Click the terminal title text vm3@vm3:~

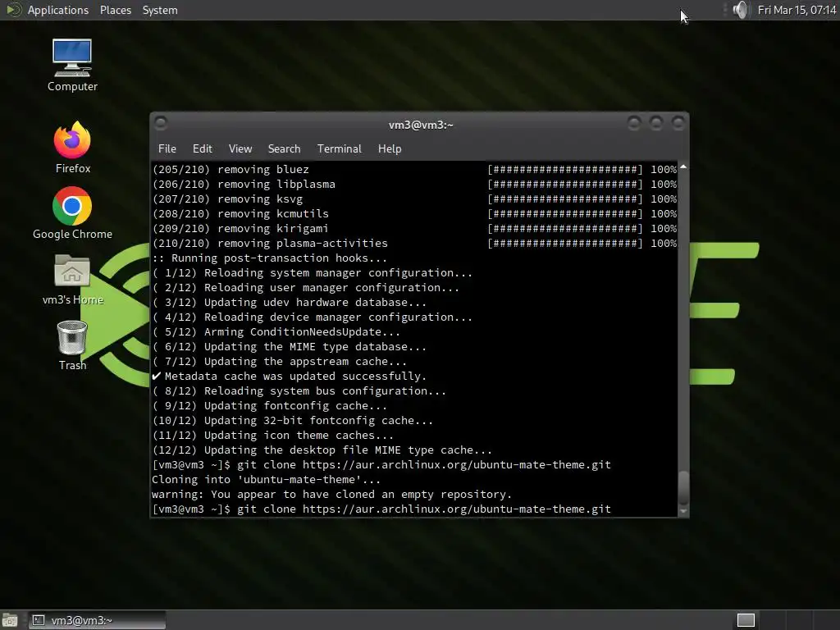(421, 125)
